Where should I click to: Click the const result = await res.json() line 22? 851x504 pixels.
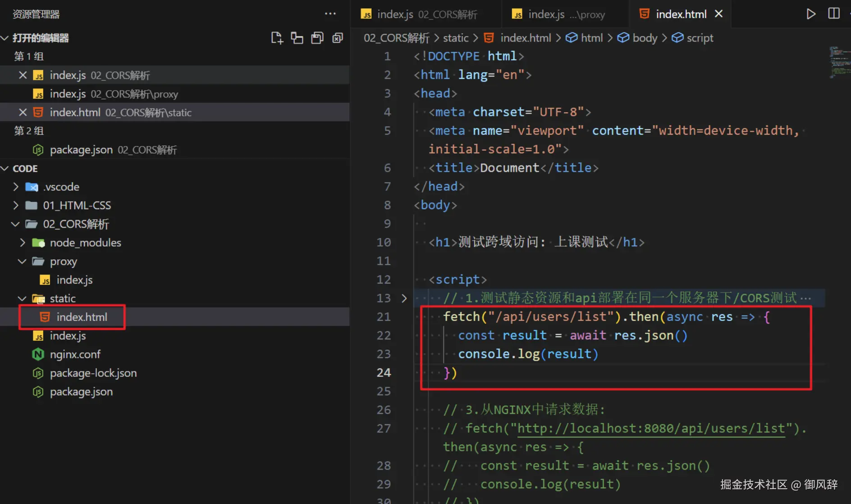point(573,336)
